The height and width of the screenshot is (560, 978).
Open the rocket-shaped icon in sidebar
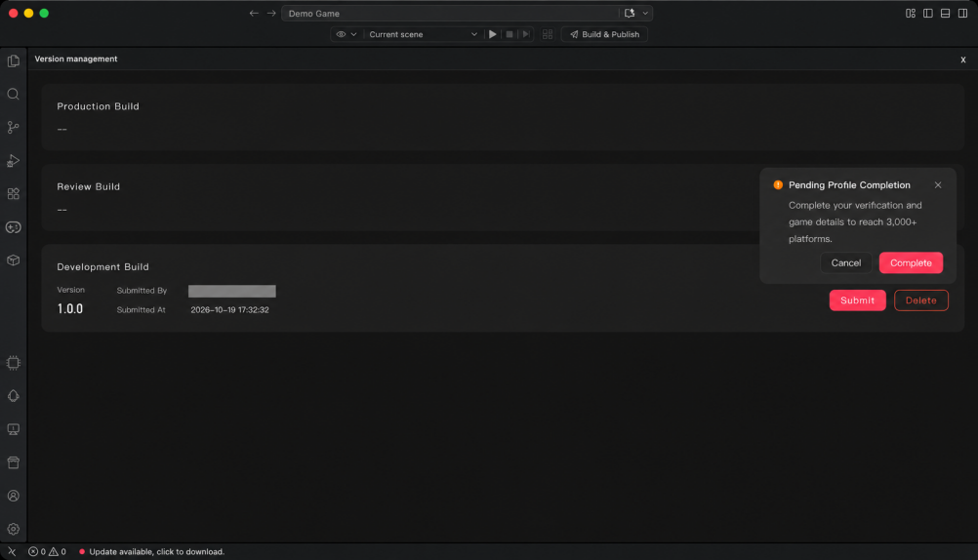[x=13, y=396]
